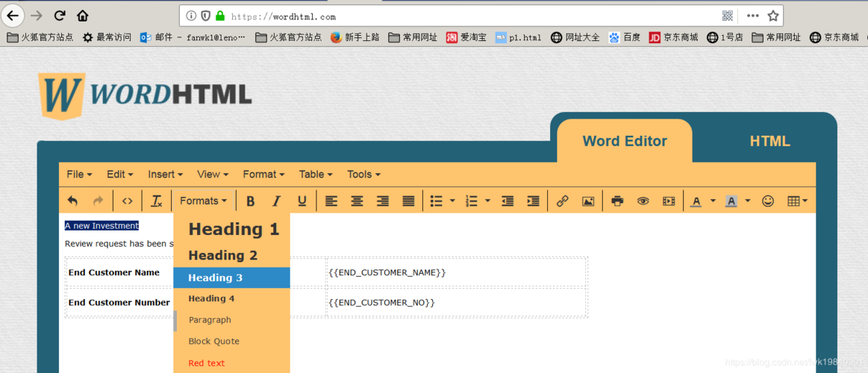Open the source code view icon
This screenshot has height=373, width=868.
click(128, 201)
